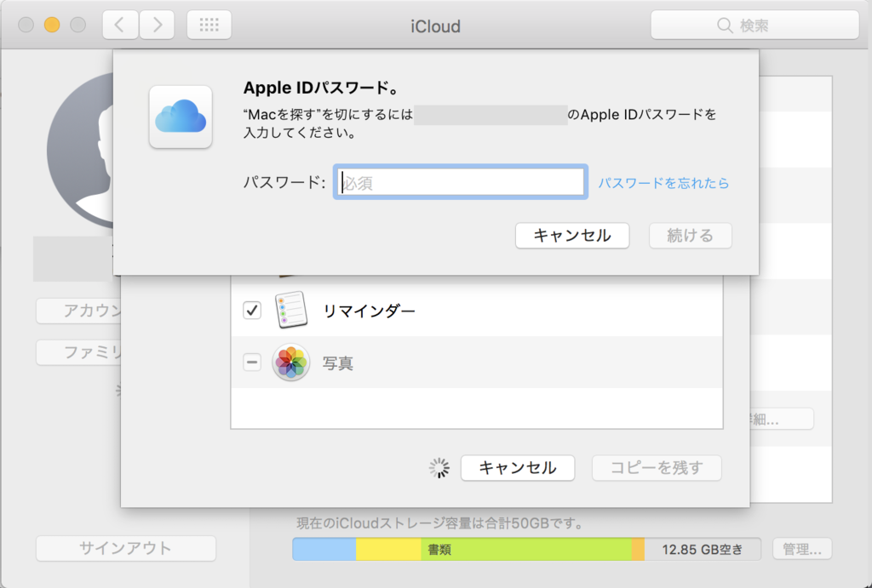The width and height of the screenshot is (872, 588).
Task: Click the 管理... storage button
Action: tap(802, 549)
